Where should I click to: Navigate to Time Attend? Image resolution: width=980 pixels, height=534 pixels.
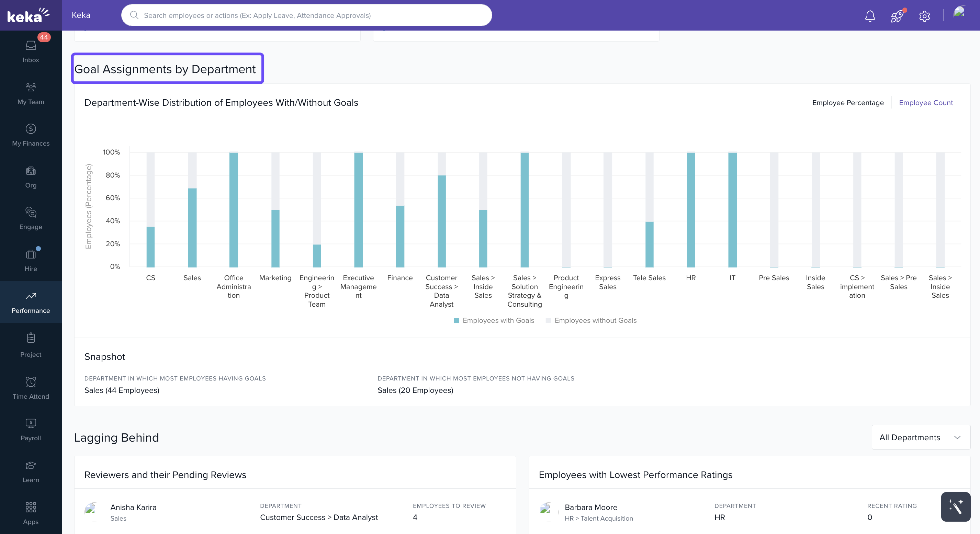31,388
